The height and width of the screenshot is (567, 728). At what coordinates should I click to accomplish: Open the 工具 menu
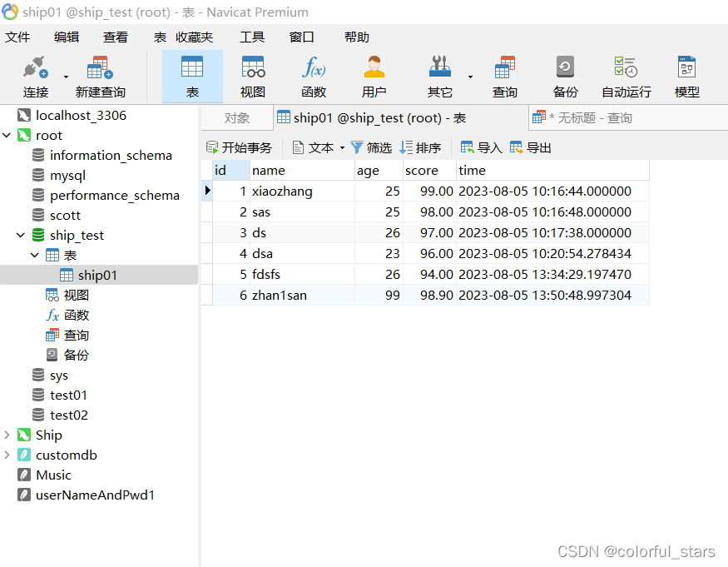(252, 37)
